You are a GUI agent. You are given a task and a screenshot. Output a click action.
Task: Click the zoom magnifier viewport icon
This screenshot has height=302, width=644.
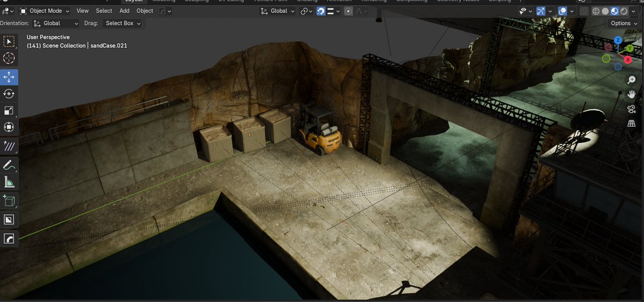pos(631,79)
